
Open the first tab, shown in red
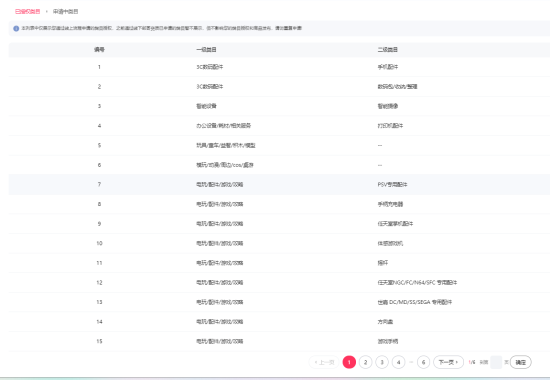[27, 12]
